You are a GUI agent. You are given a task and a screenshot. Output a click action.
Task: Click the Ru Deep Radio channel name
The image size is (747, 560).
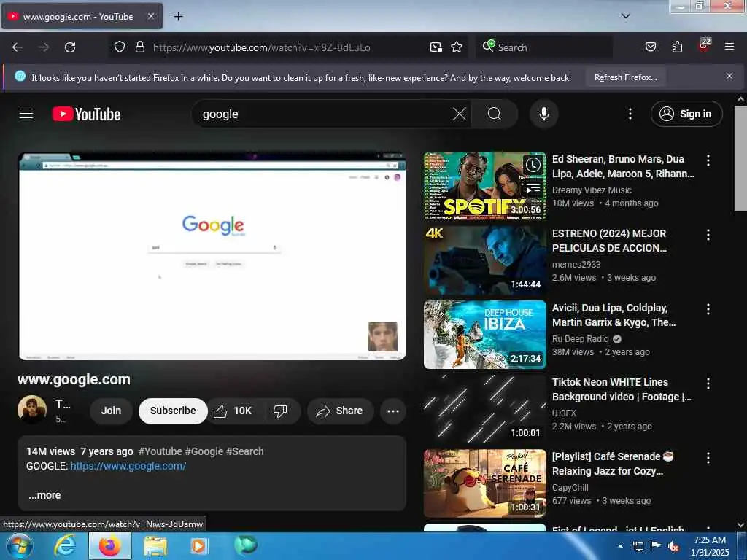pyautogui.click(x=580, y=338)
